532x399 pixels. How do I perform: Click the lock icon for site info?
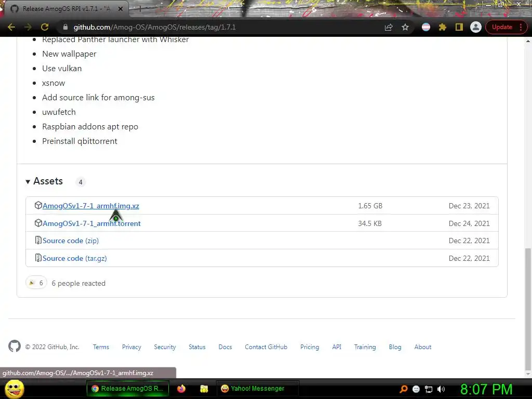pyautogui.click(x=65, y=27)
